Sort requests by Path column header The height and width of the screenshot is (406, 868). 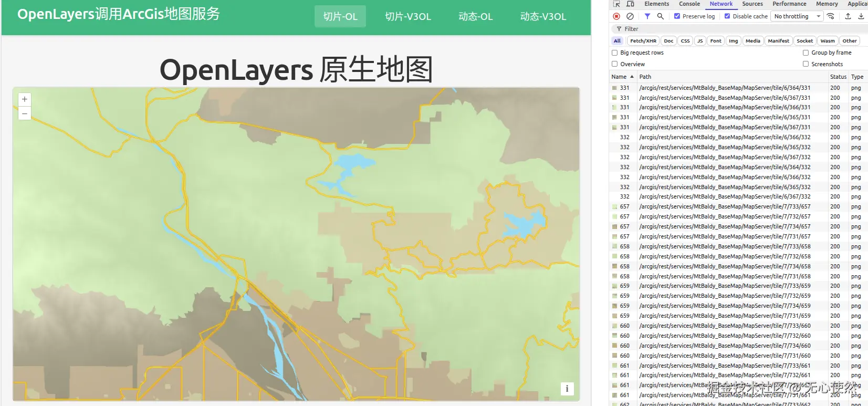tap(732, 77)
